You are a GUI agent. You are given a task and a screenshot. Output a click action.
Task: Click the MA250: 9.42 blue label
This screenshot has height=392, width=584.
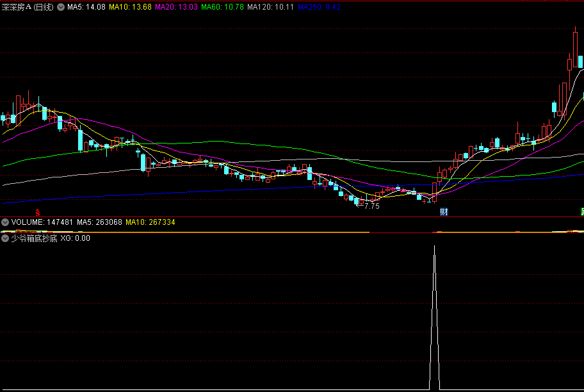[x=319, y=7]
